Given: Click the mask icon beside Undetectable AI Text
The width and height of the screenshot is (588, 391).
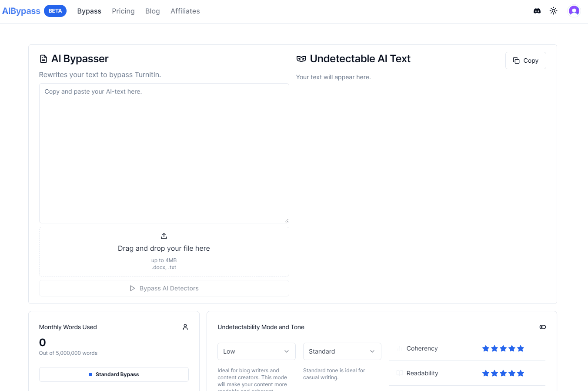Looking at the screenshot, I should (x=301, y=59).
